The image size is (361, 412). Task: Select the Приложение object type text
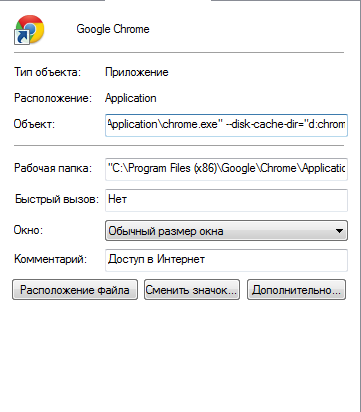[137, 72]
